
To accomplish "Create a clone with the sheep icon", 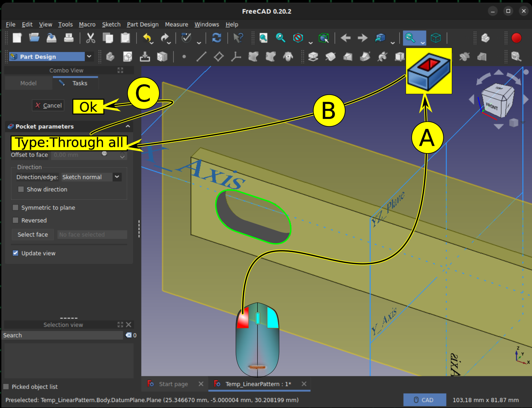I will (x=288, y=56).
